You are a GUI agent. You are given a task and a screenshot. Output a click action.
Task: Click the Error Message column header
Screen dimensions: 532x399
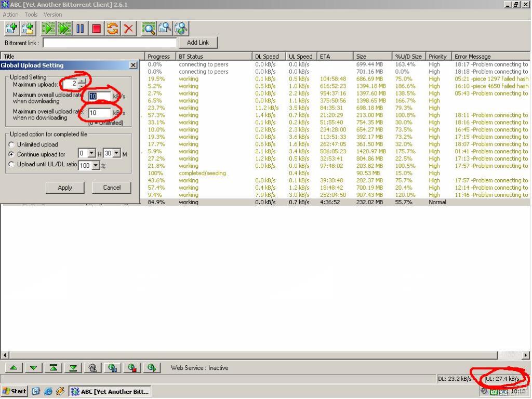pyautogui.click(x=490, y=56)
